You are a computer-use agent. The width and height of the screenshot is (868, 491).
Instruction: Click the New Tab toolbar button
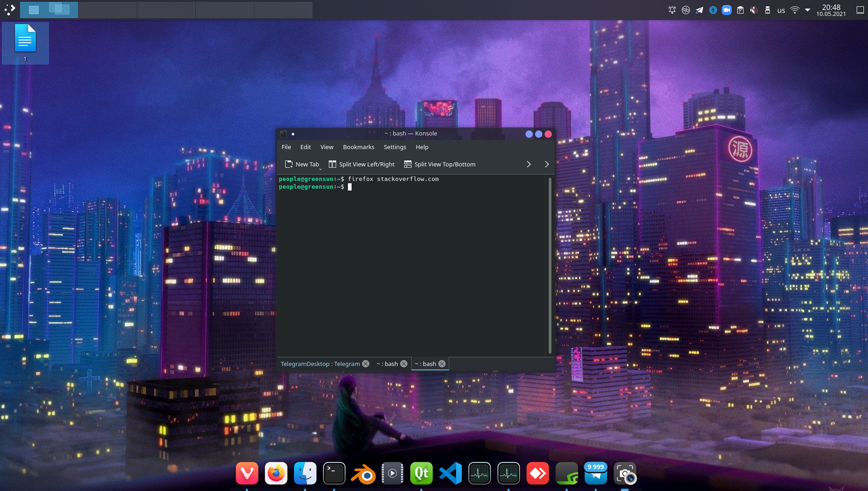click(302, 164)
